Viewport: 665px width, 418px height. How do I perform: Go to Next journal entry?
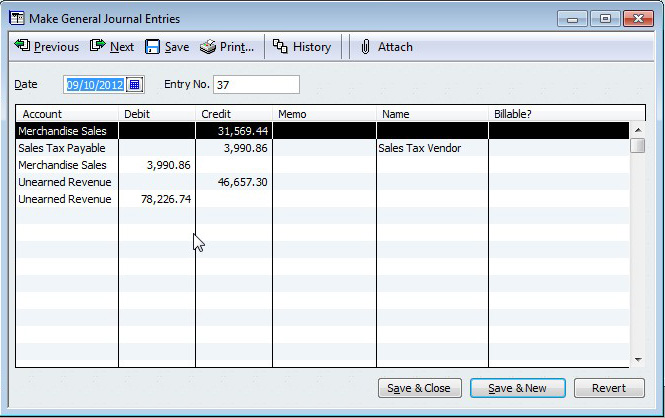click(x=112, y=47)
